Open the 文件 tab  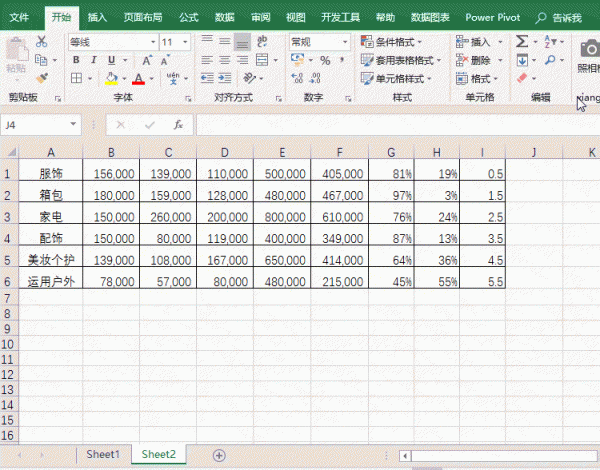pos(19,17)
